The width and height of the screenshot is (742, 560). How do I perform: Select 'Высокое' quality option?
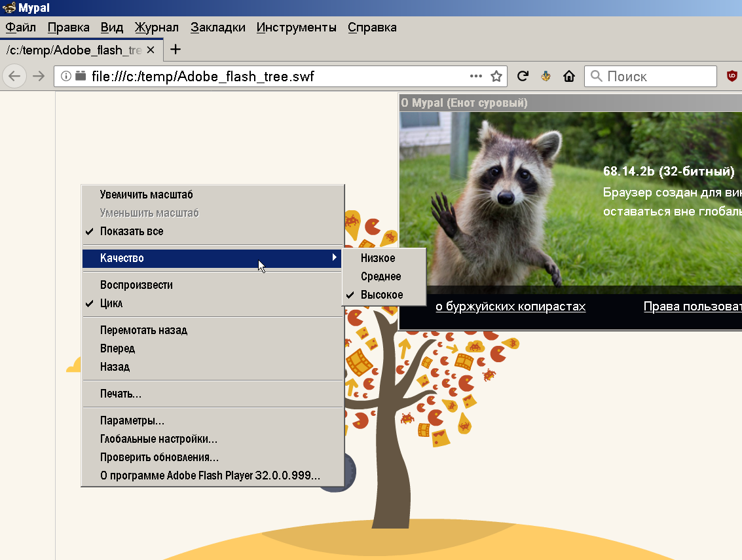click(384, 295)
